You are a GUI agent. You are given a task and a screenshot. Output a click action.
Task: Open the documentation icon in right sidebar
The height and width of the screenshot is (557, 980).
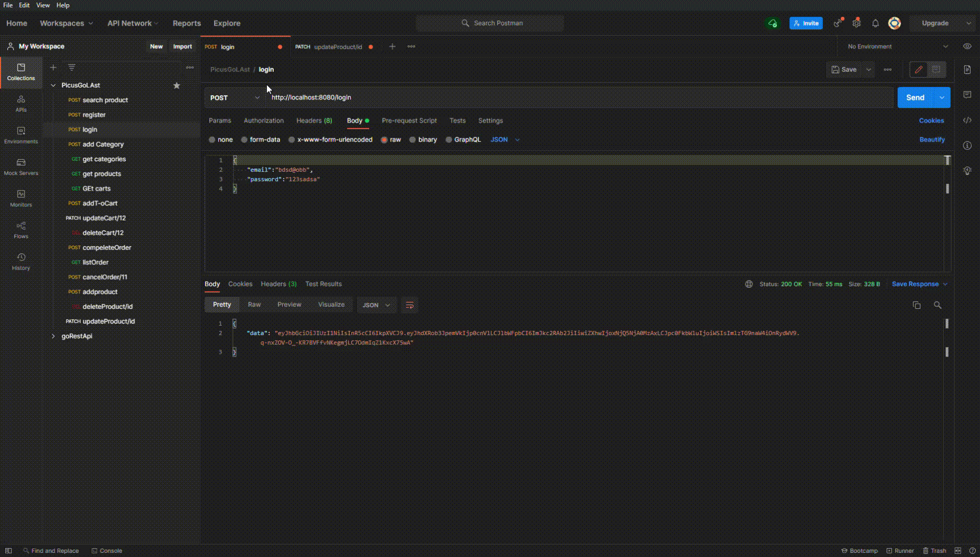967,69
